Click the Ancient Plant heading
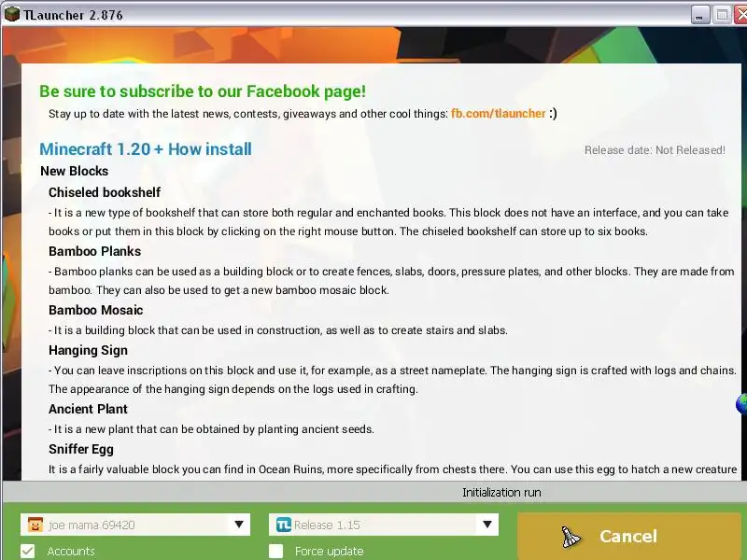The width and height of the screenshot is (747, 560). 88,409
